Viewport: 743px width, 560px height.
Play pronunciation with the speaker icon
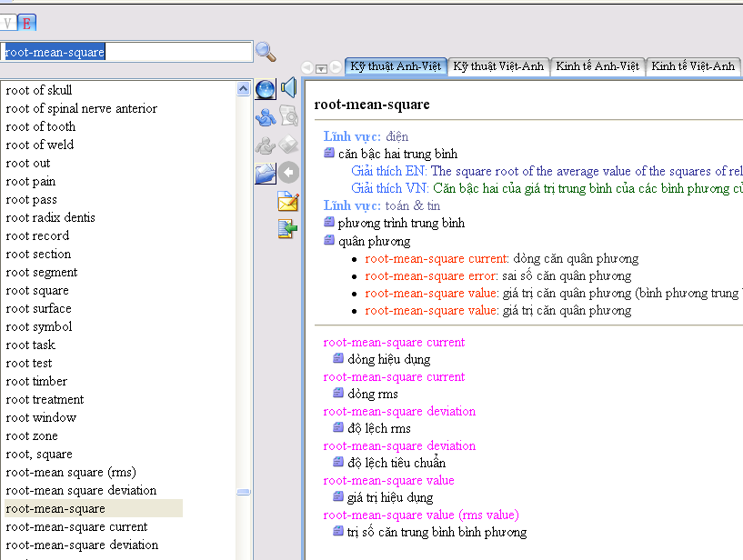tap(288, 87)
